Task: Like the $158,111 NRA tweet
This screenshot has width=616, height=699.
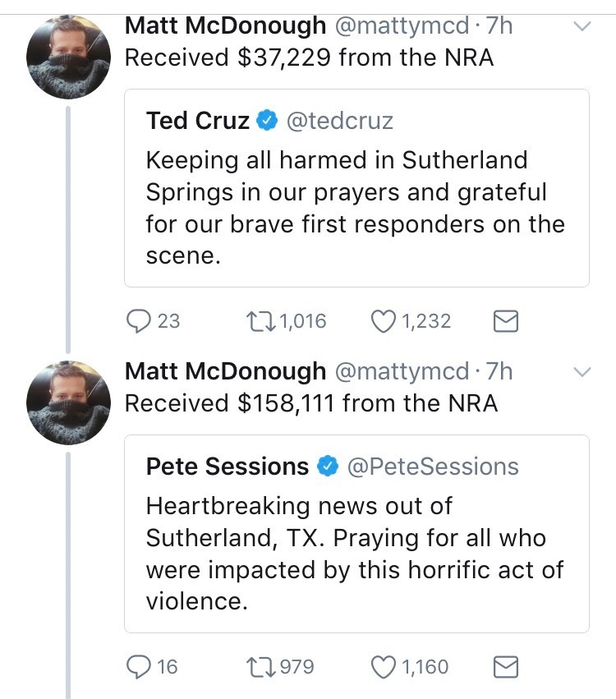Action: (384, 666)
